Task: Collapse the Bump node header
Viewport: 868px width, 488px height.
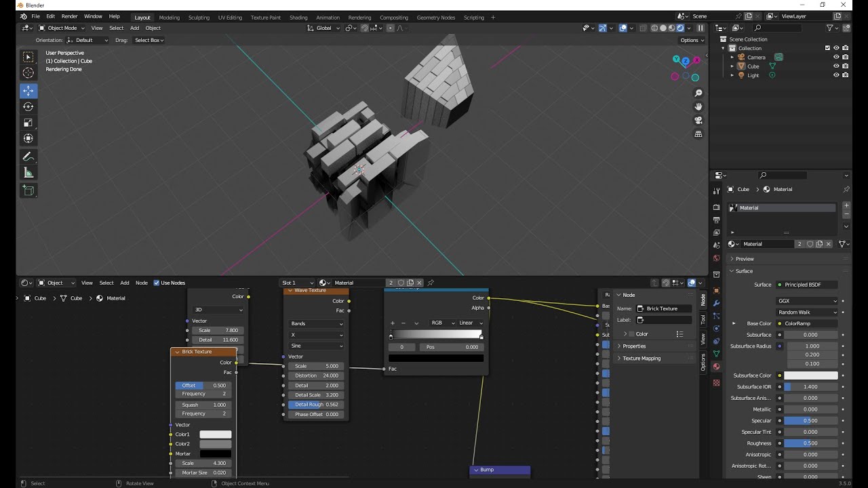Action: click(476, 470)
